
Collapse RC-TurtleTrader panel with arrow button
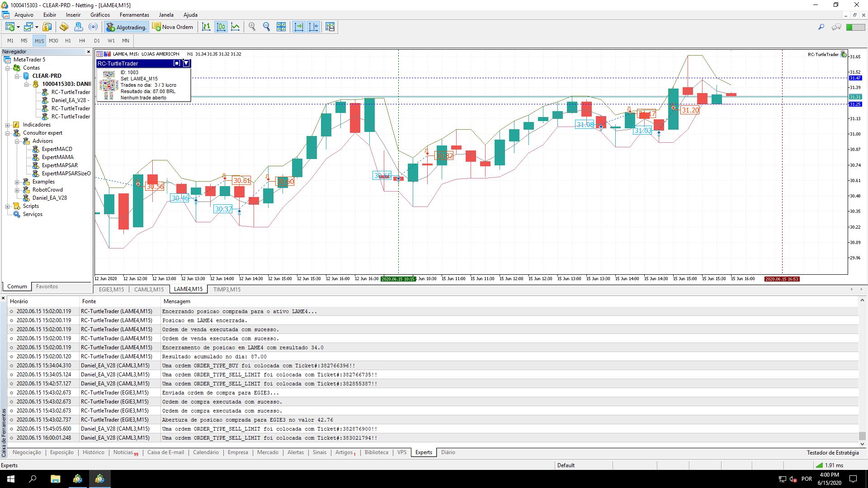click(x=186, y=63)
